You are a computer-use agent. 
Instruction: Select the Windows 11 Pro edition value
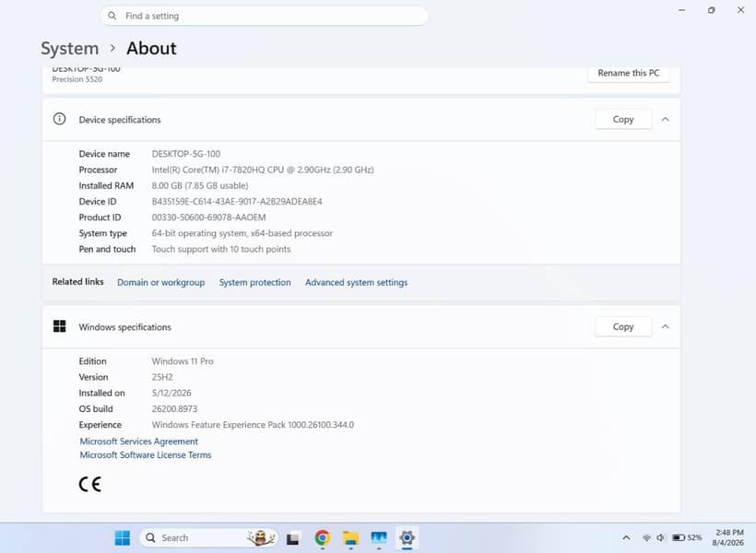[183, 361]
